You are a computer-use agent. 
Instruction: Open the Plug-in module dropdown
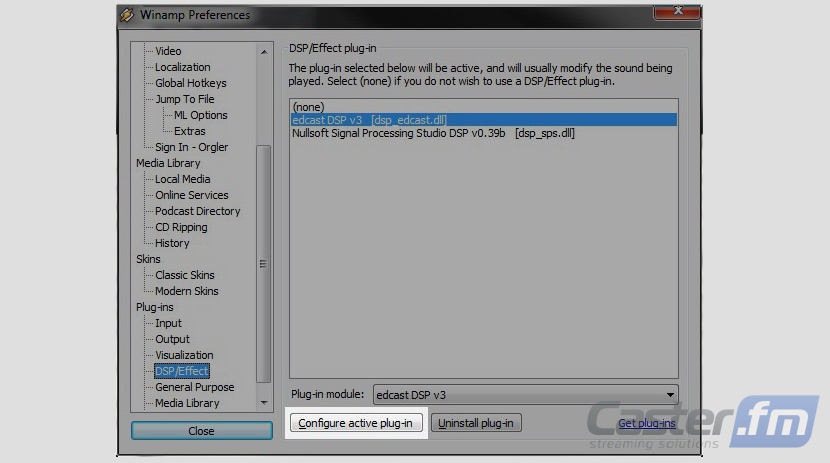526,395
